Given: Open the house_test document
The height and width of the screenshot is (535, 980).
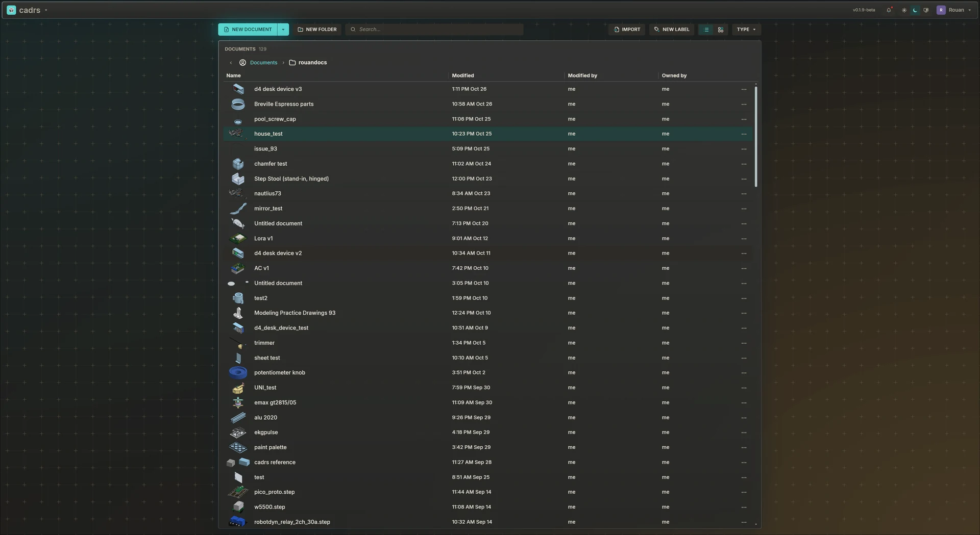Looking at the screenshot, I should pos(268,134).
